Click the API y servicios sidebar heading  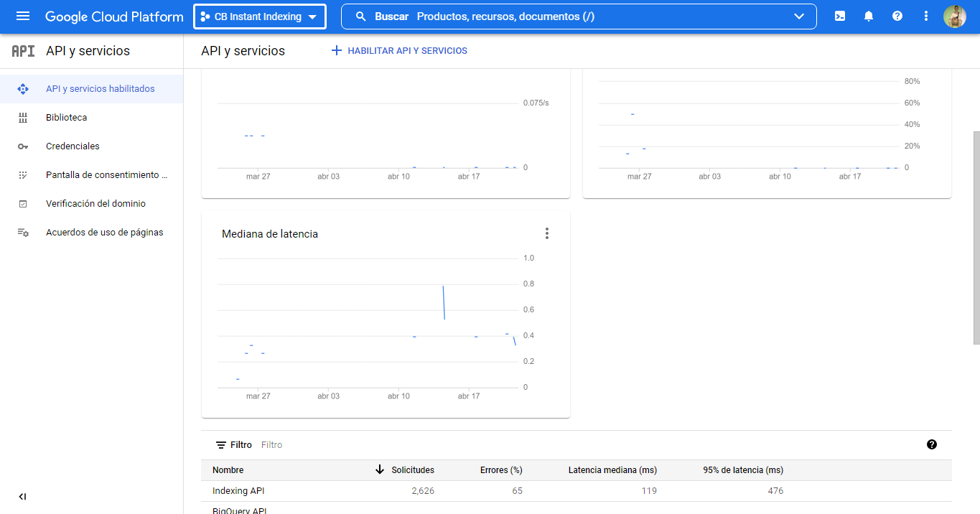click(x=88, y=51)
